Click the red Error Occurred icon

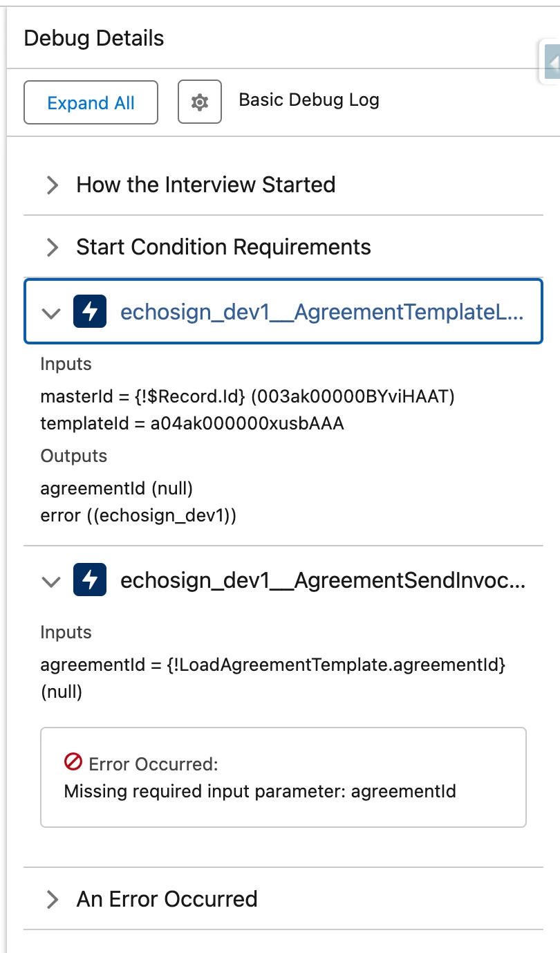[x=73, y=762]
